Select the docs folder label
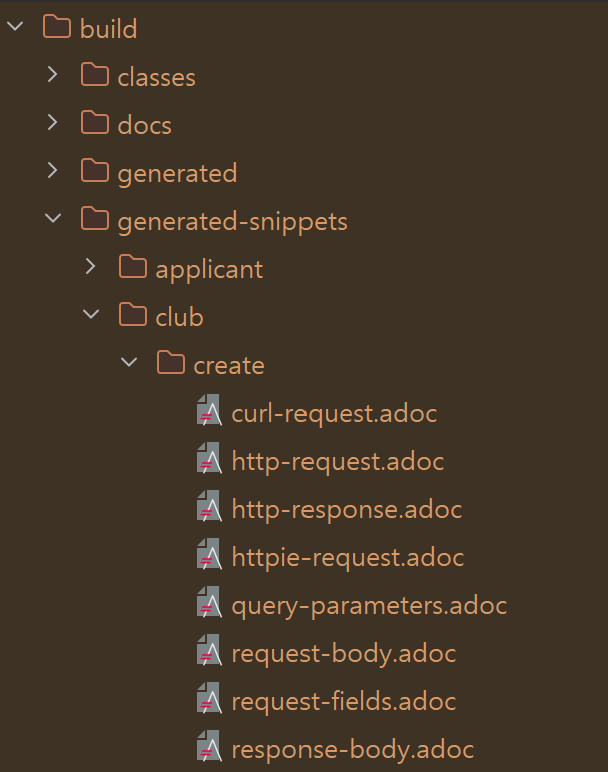 (144, 125)
